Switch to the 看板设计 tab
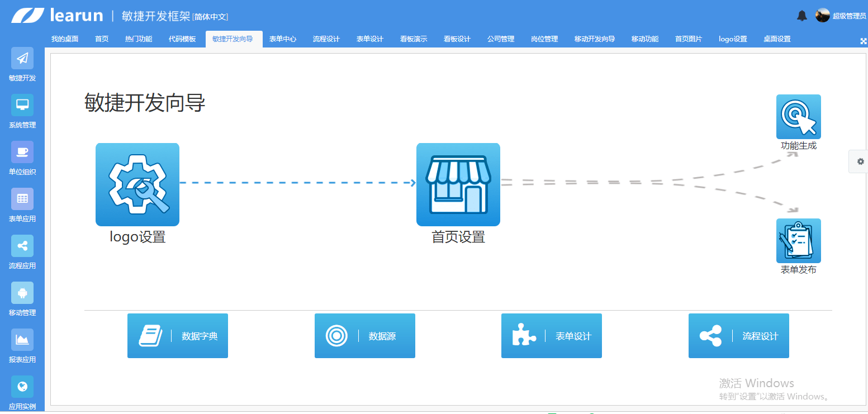This screenshot has height=414, width=868. point(457,39)
